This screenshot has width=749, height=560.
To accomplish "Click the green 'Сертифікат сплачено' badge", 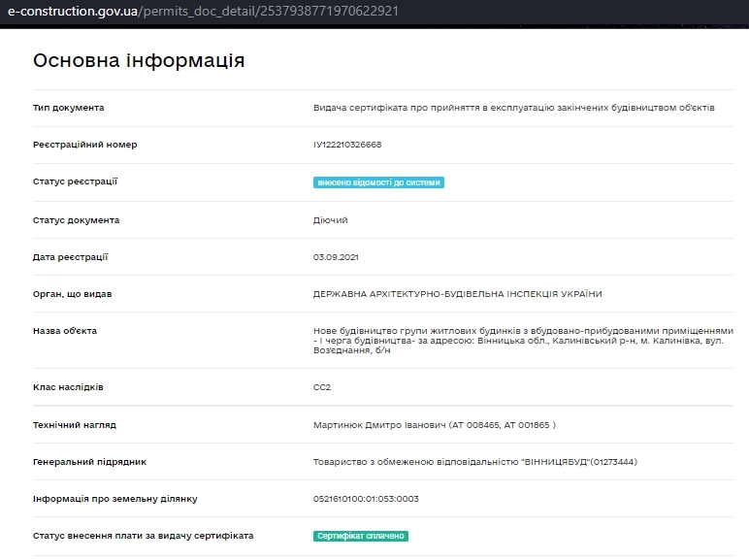I will point(361,536).
